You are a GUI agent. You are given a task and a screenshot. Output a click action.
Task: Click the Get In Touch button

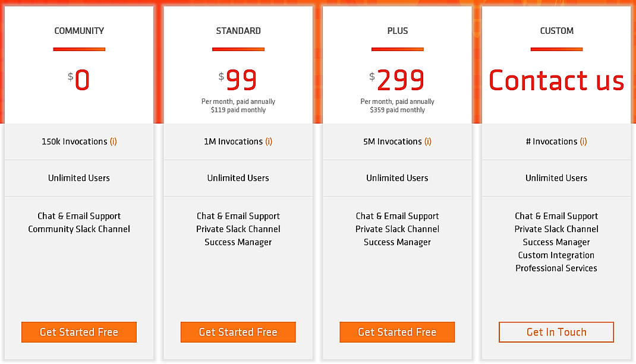coord(556,332)
